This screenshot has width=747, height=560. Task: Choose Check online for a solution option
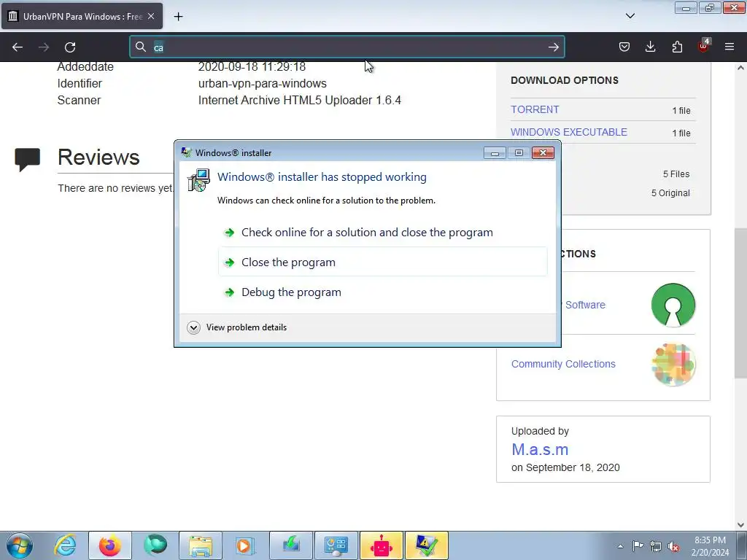coord(382,233)
